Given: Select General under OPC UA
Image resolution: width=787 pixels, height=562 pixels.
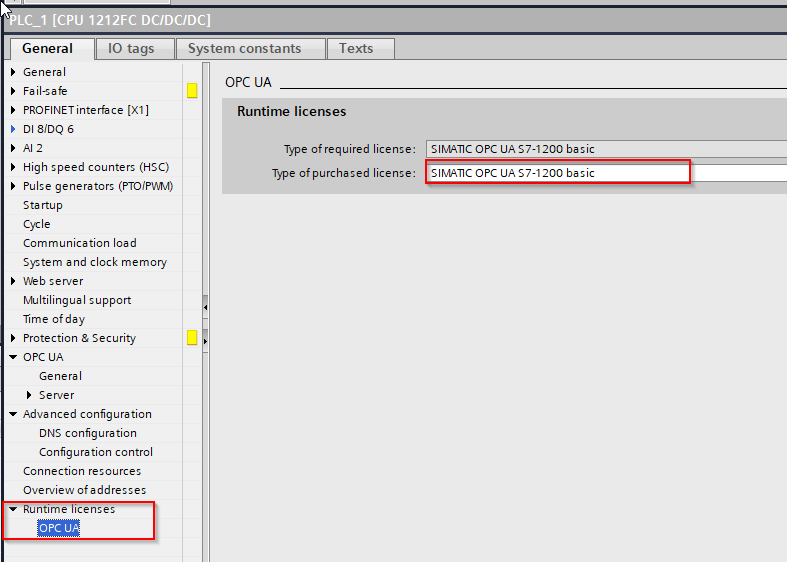Looking at the screenshot, I should tap(60, 376).
